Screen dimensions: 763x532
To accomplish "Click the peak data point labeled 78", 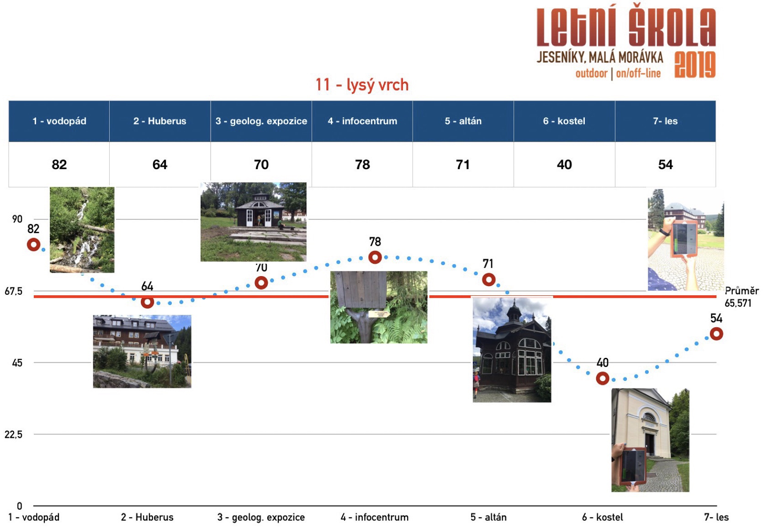I will tap(375, 257).
